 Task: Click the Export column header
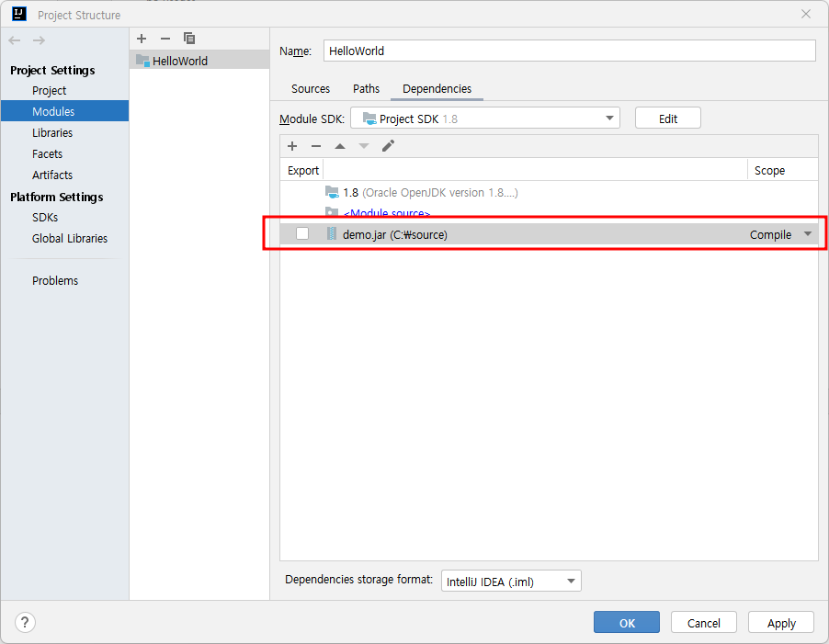click(303, 170)
